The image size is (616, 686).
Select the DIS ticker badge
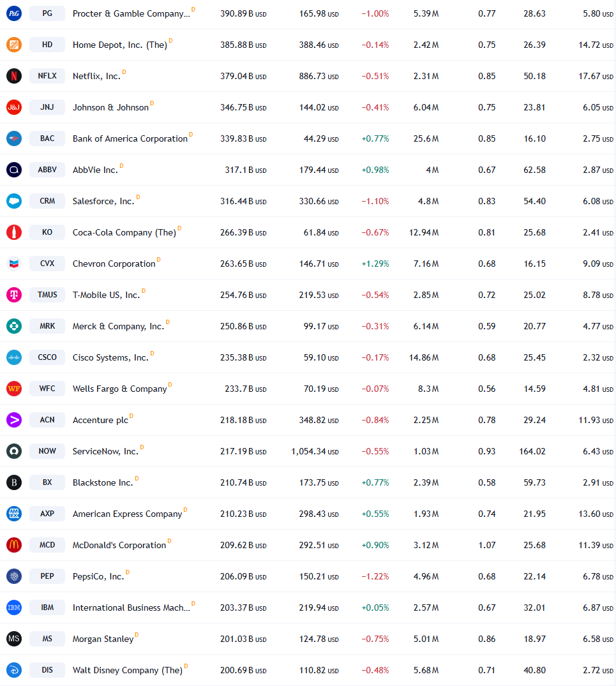click(x=47, y=670)
